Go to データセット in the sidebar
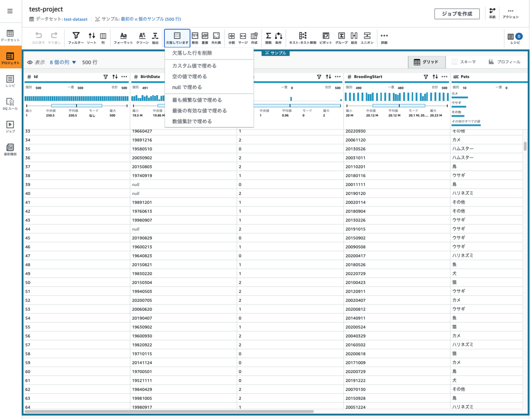This screenshot has width=532, height=419. pos(10,36)
